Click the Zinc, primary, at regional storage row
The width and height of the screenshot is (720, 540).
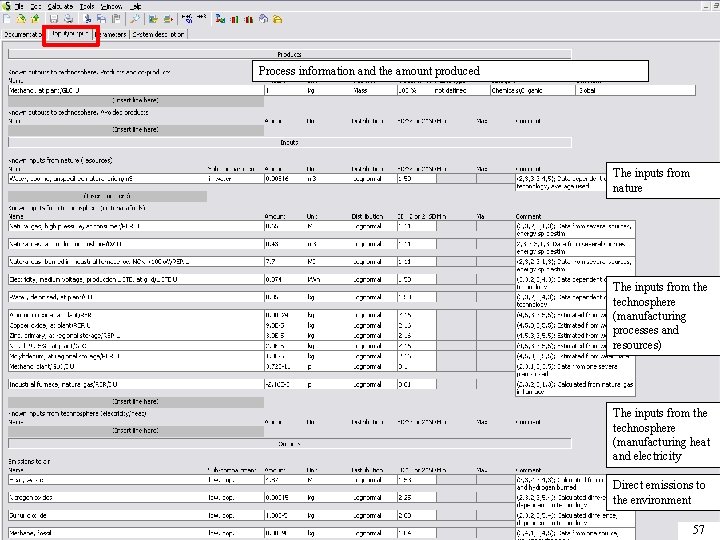click(x=136, y=336)
